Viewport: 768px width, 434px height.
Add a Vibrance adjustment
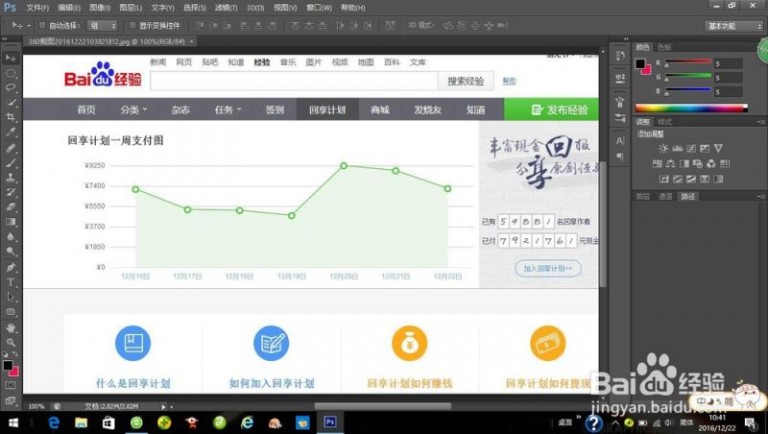click(718, 148)
